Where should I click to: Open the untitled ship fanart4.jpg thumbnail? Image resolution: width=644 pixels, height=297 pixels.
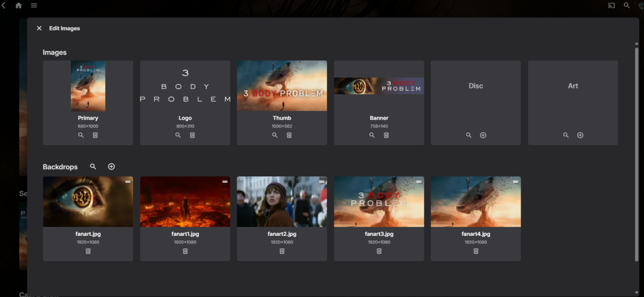pos(475,202)
